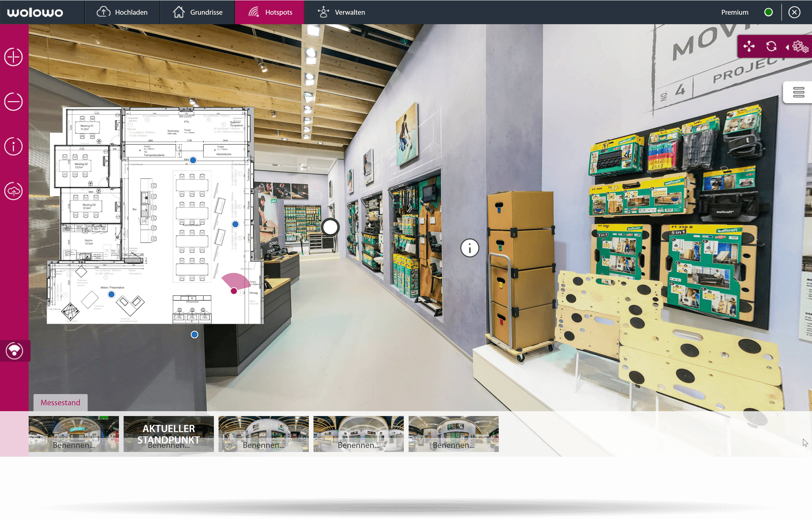812x519 pixels.
Task: Click the zoom in plus icon
Action: pyautogui.click(x=13, y=57)
